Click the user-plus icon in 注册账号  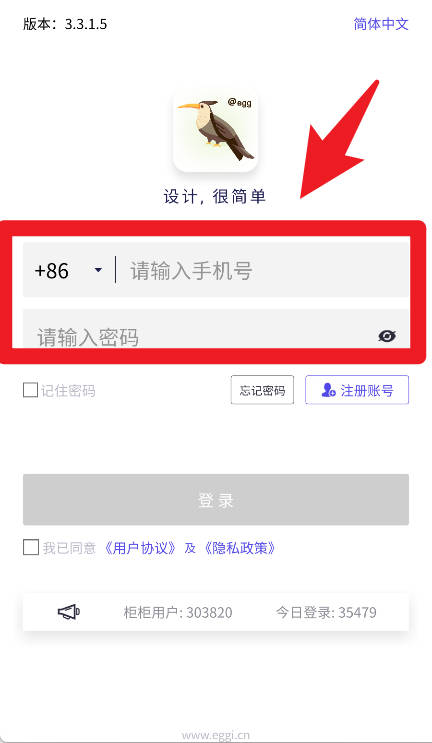coord(328,390)
